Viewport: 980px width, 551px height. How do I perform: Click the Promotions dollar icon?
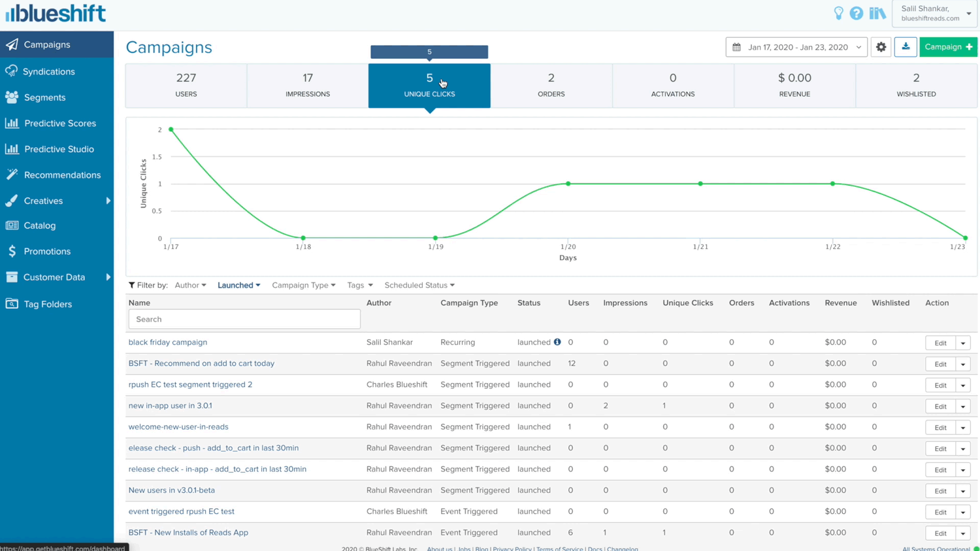11,251
